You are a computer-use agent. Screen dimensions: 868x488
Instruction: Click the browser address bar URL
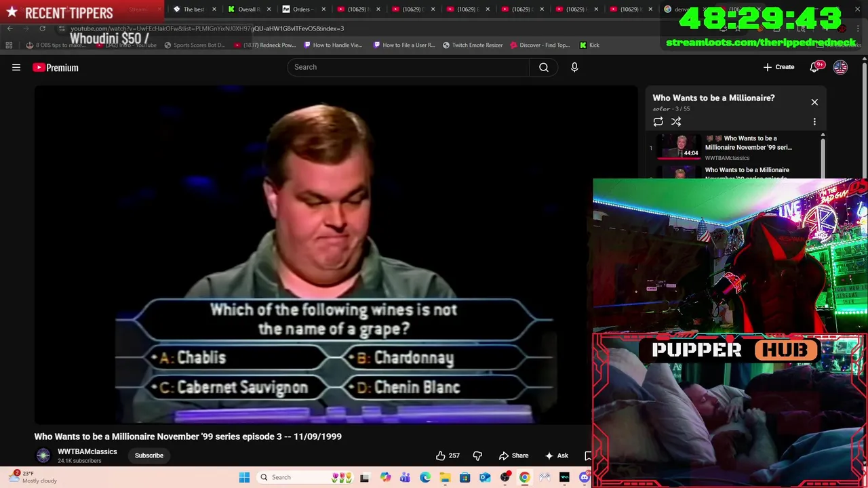(x=207, y=28)
